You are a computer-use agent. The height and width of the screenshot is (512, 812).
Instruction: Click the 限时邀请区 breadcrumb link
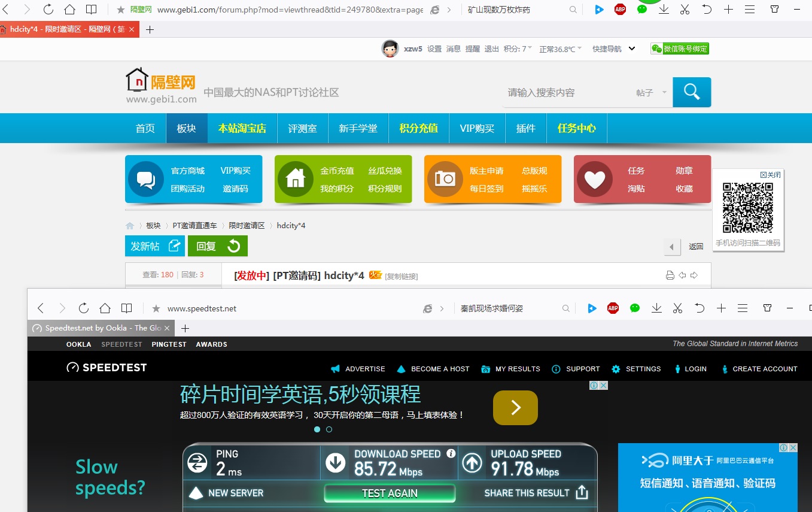(247, 226)
